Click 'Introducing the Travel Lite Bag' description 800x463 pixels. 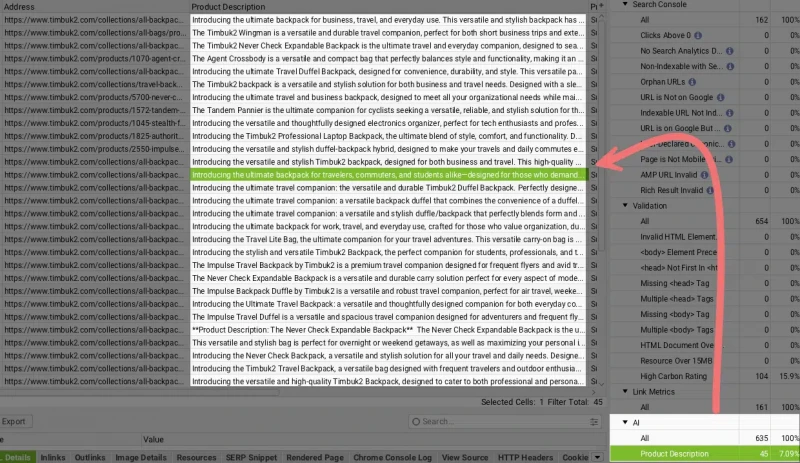[388, 239]
